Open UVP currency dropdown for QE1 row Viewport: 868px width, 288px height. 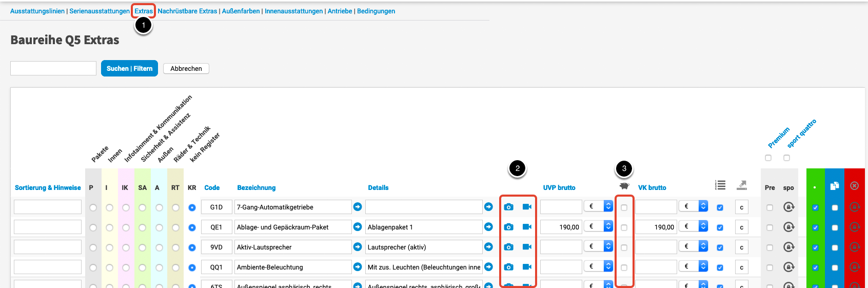click(x=598, y=226)
